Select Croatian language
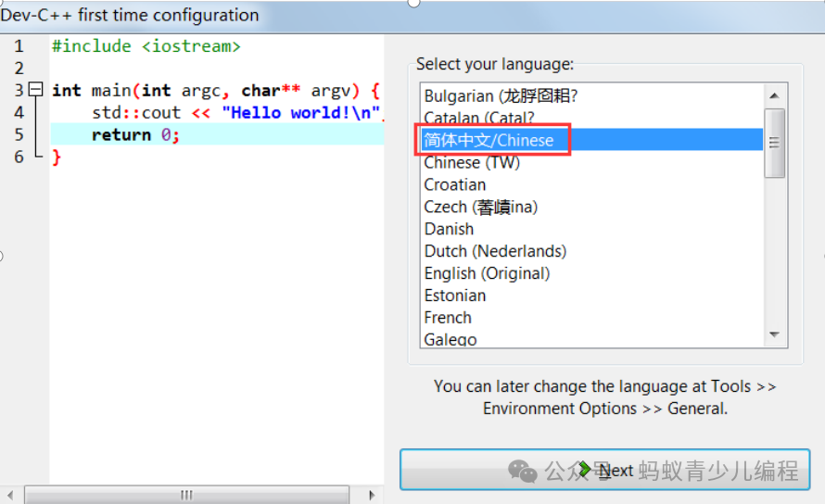This screenshot has width=825, height=504. coord(592,184)
